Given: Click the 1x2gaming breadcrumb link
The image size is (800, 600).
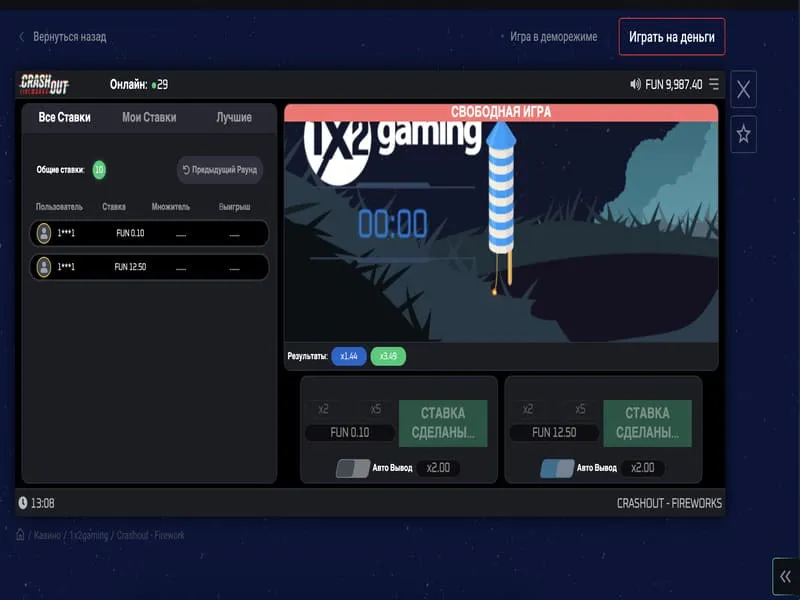Looking at the screenshot, I should [x=89, y=535].
